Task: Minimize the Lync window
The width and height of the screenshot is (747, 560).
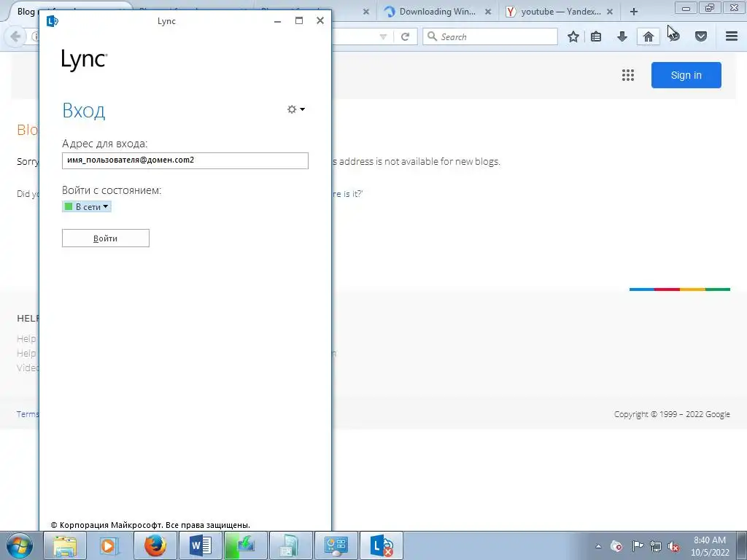Action: tap(277, 21)
